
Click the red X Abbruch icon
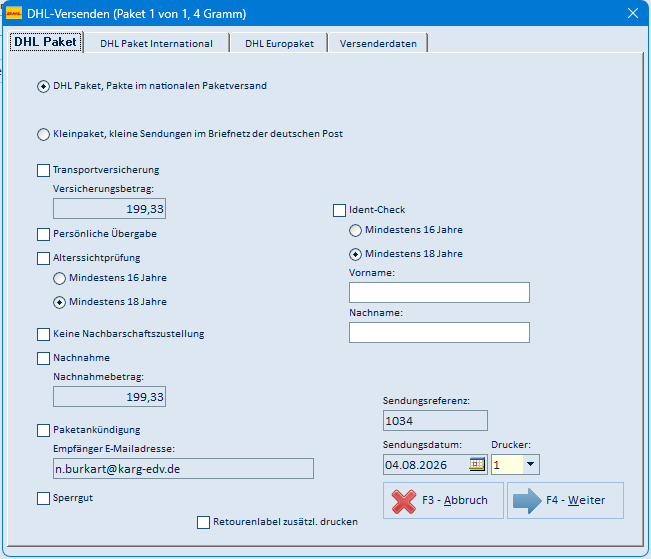click(x=404, y=501)
